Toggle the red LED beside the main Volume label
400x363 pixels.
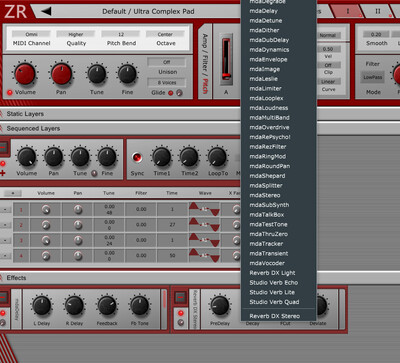tap(9, 92)
